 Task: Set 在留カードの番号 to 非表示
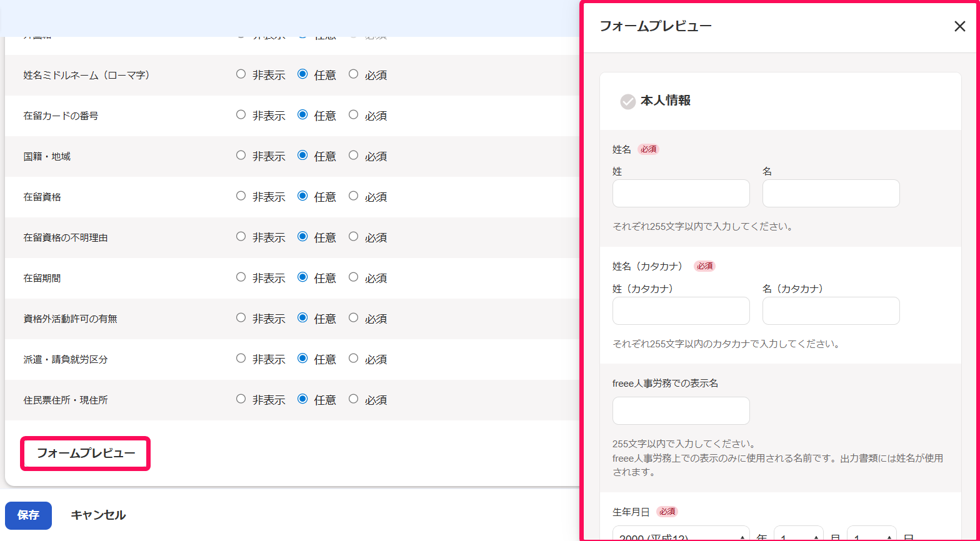tap(241, 115)
